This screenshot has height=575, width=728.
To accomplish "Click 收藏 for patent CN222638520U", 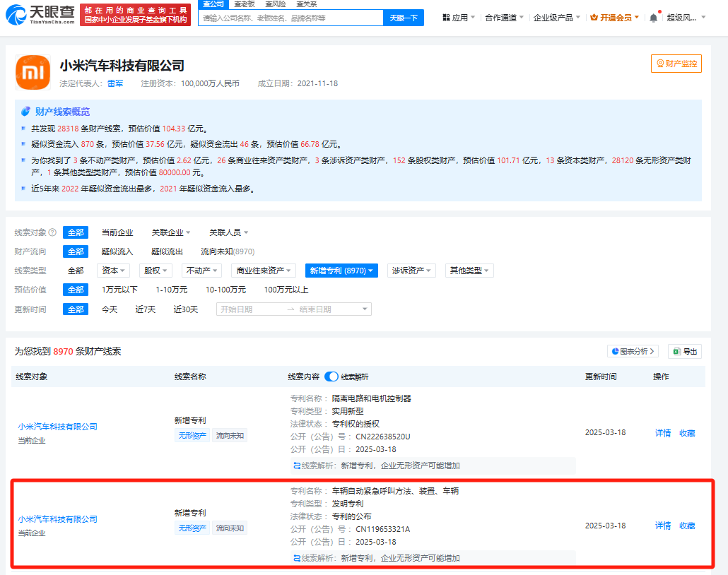I will 687,433.
